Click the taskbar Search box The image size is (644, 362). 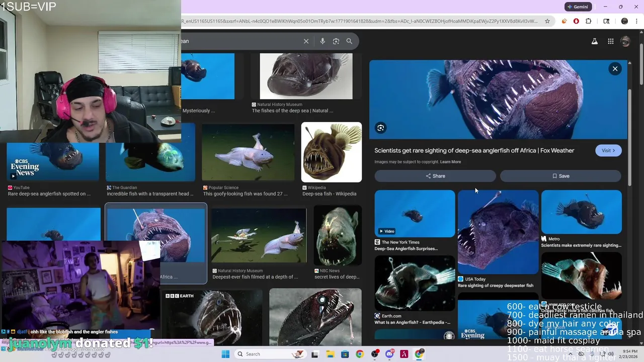tap(271, 354)
